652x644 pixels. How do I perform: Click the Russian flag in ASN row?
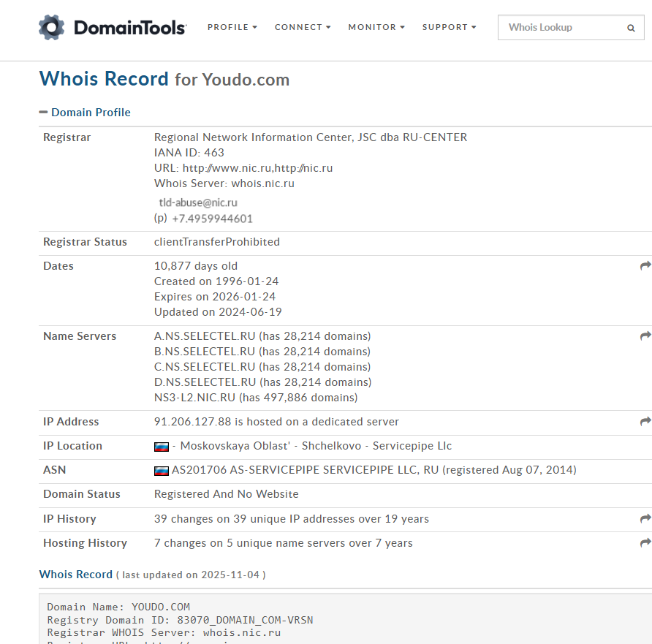click(162, 471)
